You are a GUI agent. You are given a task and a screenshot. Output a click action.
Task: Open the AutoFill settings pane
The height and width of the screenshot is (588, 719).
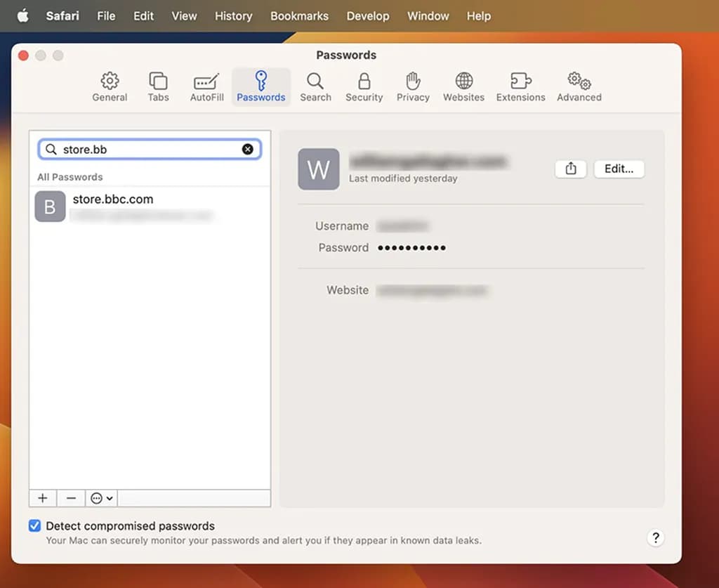pyautogui.click(x=206, y=87)
